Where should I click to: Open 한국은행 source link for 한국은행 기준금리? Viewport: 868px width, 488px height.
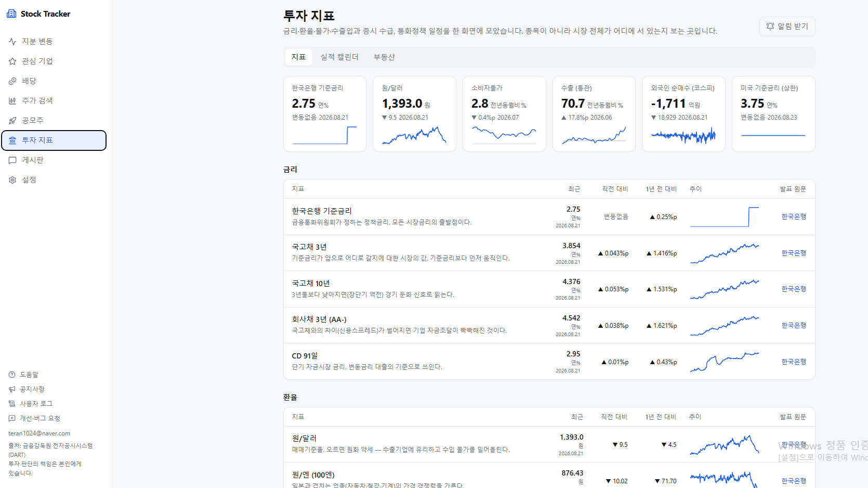click(794, 217)
